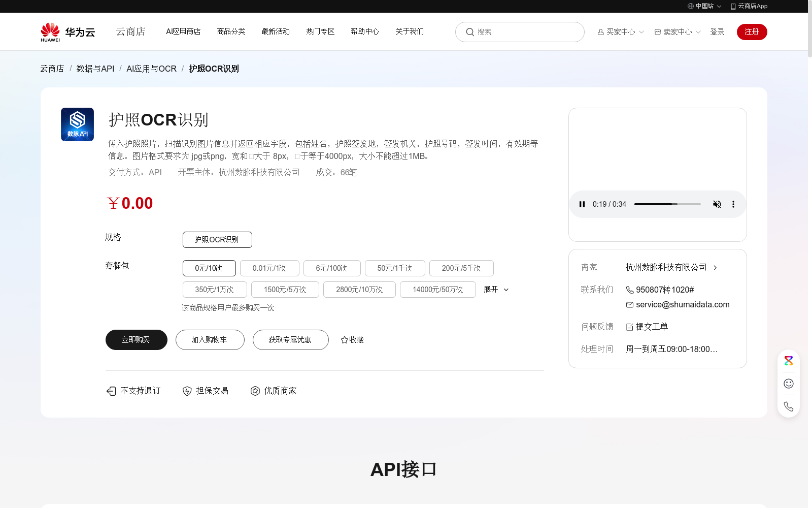Click the globe icon for 中国站
The height and width of the screenshot is (508, 812).
(x=691, y=6)
